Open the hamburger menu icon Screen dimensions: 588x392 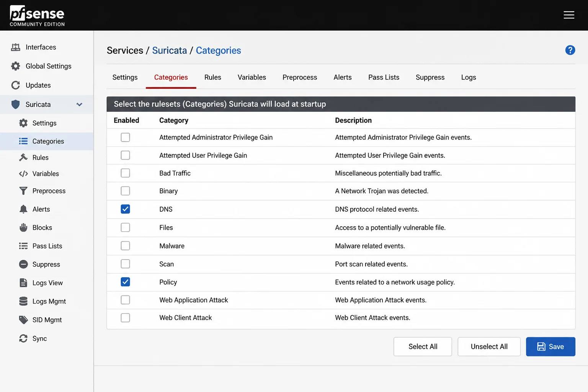569,15
